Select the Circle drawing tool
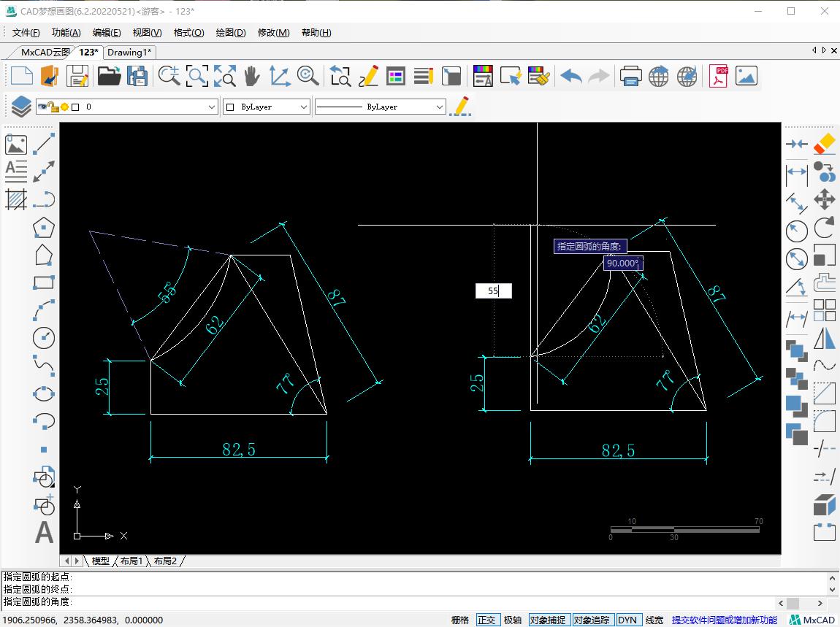Image resolution: width=840 pixels, height=627 pixels. tap(44, 337)
